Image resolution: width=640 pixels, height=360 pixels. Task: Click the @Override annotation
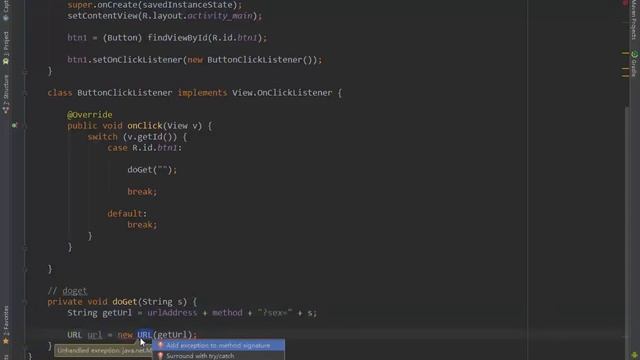click(x=90, y=115)
